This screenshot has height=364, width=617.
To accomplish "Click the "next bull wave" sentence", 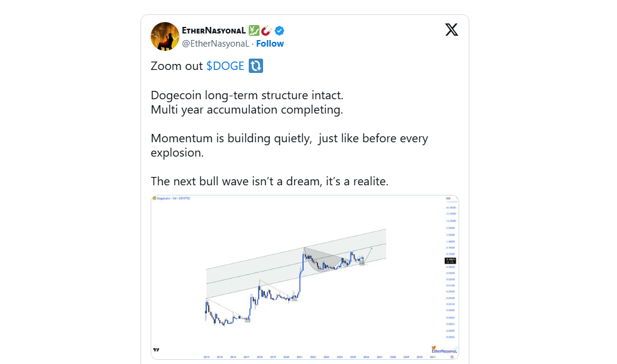I will coord(269,181).
